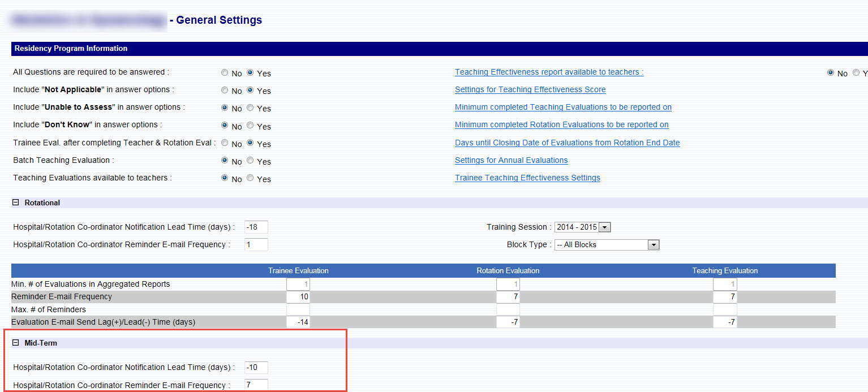Image resolution: width=868 pixels, height=392 pixels.
Task: Select No for All Questions required
Action: click(x=225, y=73)
